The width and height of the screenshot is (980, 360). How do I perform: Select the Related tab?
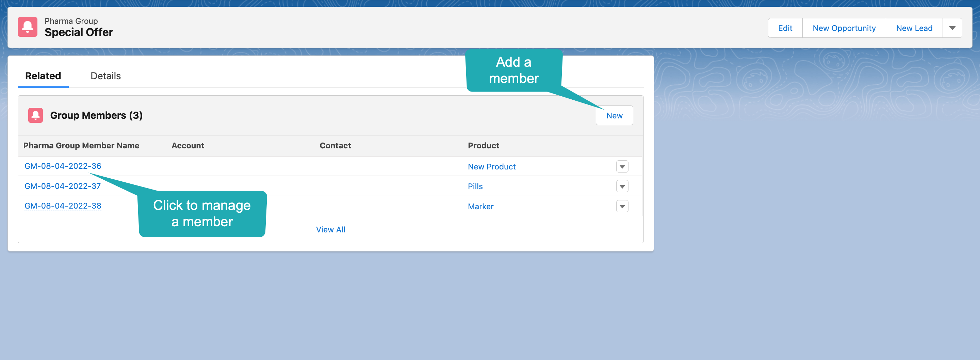tap(43, 76)
